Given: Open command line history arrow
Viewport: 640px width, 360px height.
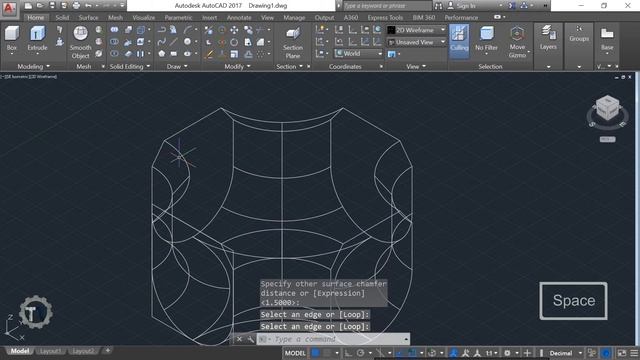Looking at the screenshot, I should pos(406,339).
